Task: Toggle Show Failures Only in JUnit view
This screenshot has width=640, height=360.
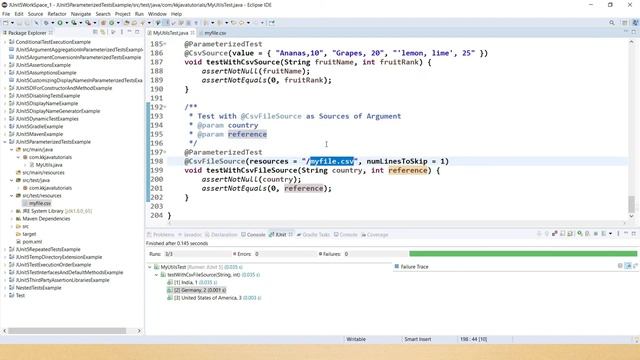Action: coord(555,234)
